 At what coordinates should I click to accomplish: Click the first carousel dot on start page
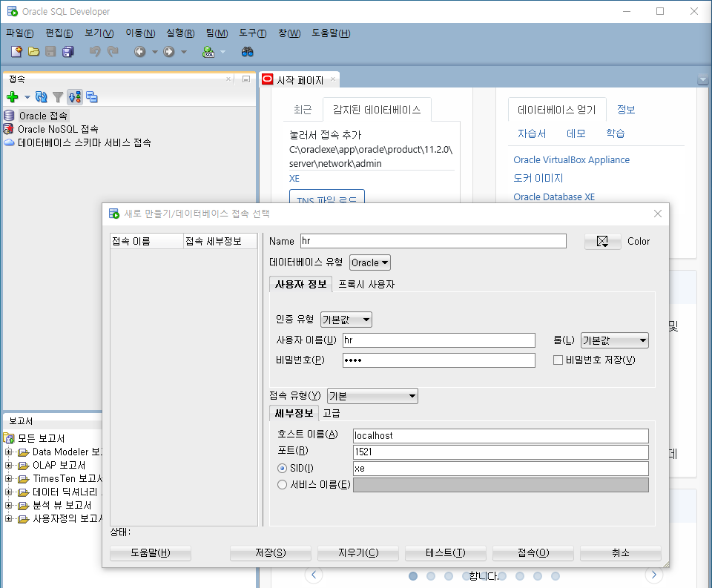[x=413, y=576]
